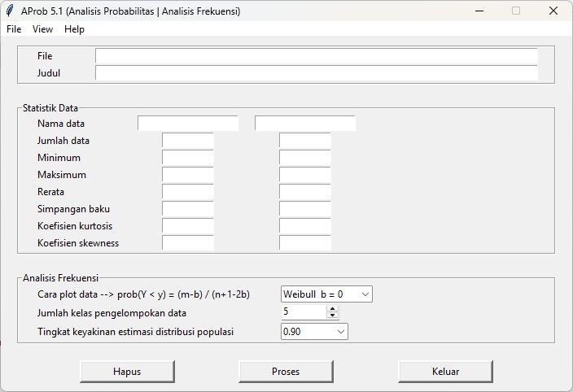Image resolution: width=573 pixels, height=392 pixels.
Task: Click the File path input field
Action: pos(316,56)
